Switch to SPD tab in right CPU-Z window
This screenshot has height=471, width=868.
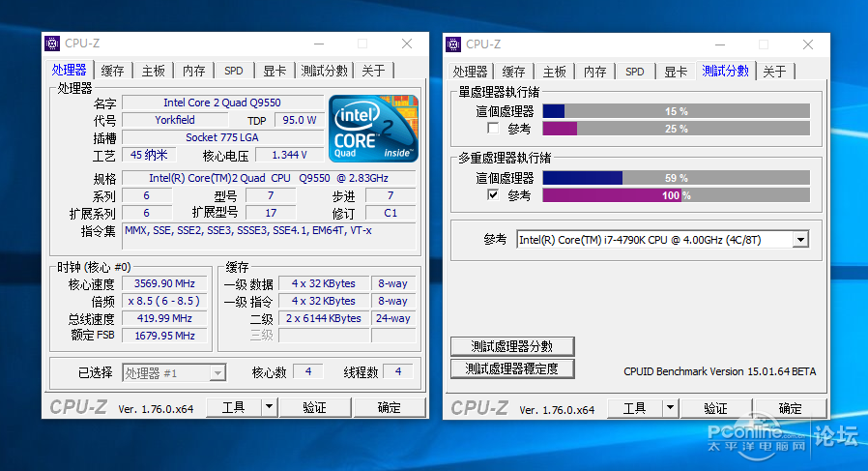tap(634, 72)
